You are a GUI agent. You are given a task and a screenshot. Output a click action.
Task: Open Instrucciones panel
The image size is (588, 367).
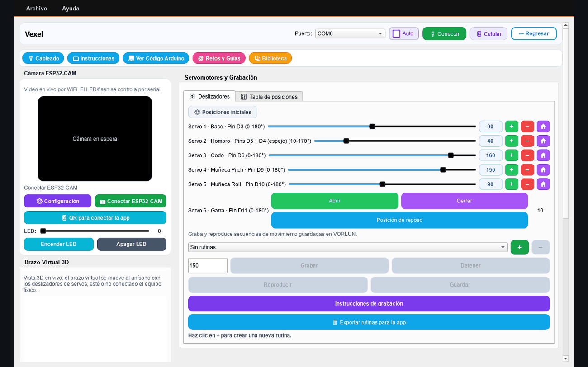pos(94,58)
